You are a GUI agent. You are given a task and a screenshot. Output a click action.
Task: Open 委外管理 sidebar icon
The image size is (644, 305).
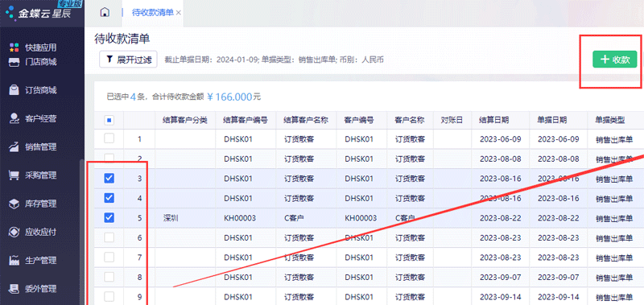pyautogui.click(x=14, y=289)
